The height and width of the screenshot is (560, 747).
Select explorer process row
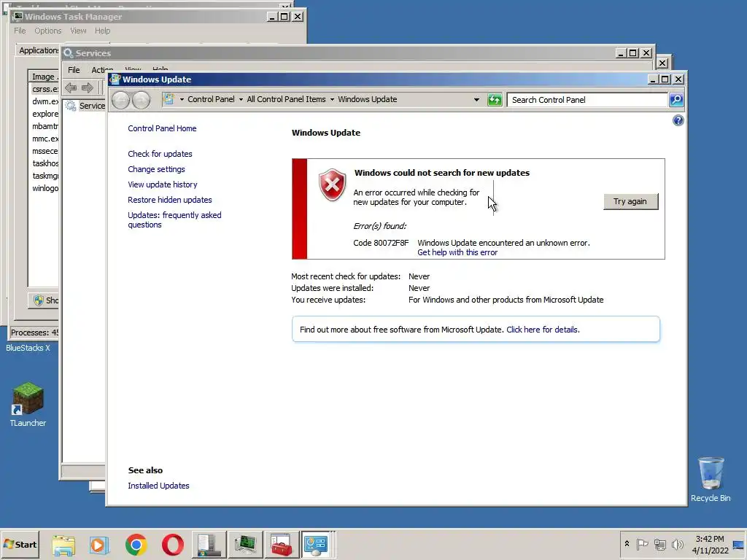point(44,114)
